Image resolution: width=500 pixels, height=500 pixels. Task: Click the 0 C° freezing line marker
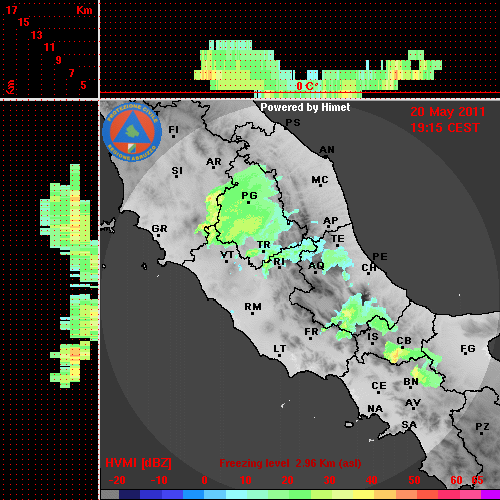tap(307, 86)
